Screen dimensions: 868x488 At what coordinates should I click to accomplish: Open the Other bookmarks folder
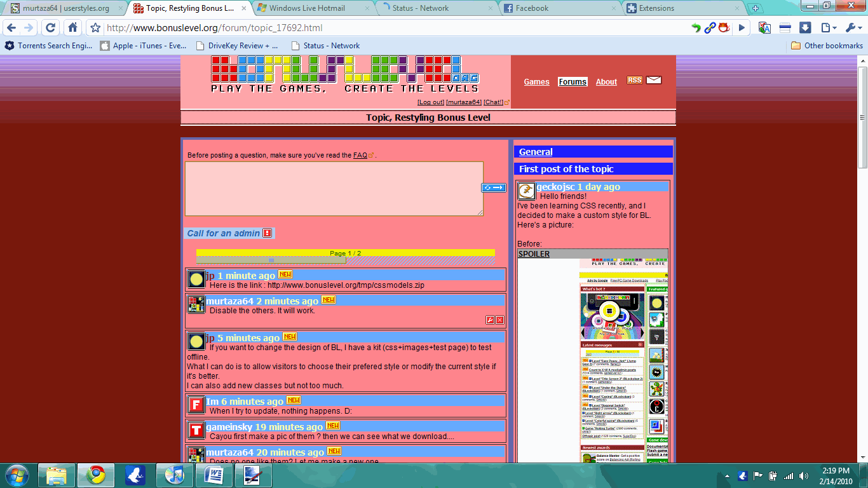pos(827,46)
